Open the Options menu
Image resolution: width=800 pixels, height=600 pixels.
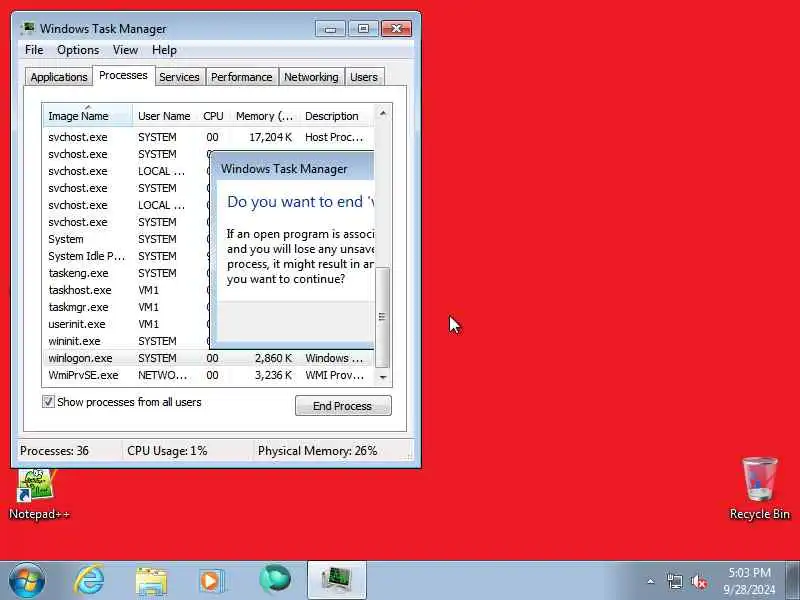click(x=78, y=50)
